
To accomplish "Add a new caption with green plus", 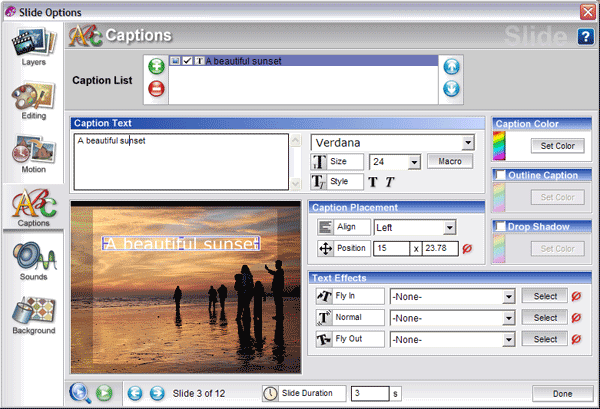I will pyautogui.click(x=156, y=66).
